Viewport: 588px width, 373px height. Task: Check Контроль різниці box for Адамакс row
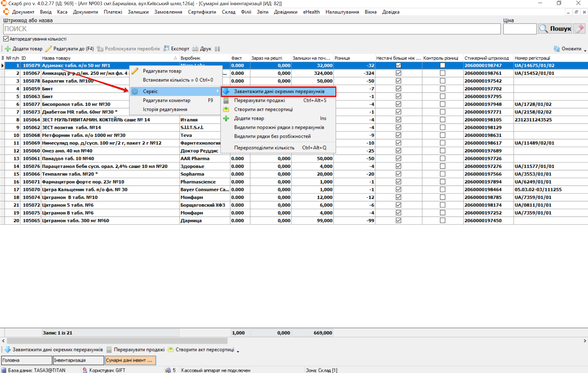(442, 65)
